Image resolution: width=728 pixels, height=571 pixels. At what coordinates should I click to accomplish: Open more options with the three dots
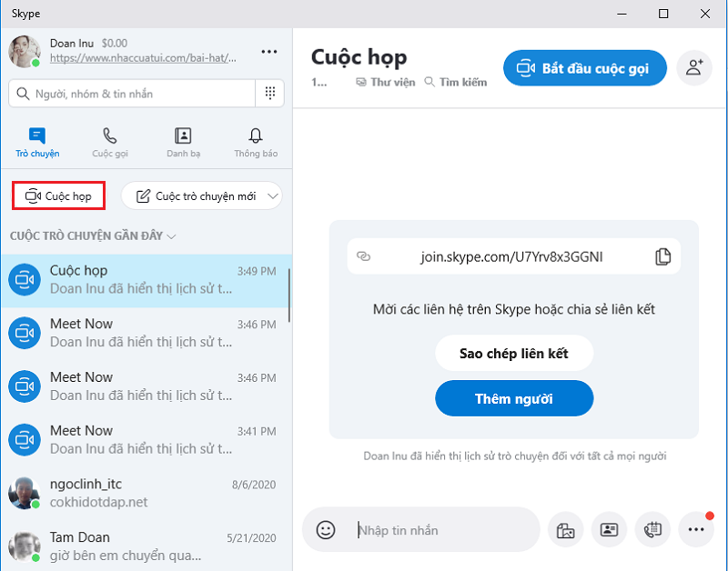pos(269,53)
